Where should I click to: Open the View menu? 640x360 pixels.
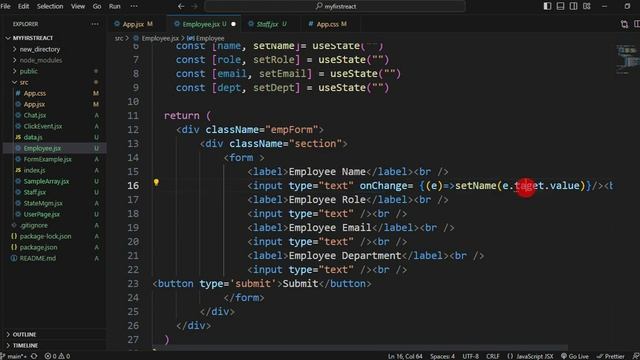click(78, 6)
